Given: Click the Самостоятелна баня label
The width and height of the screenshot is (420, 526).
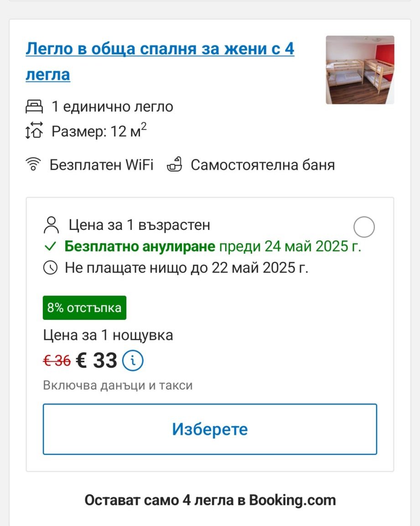Looking at the screenshot, I should point(263,165).
